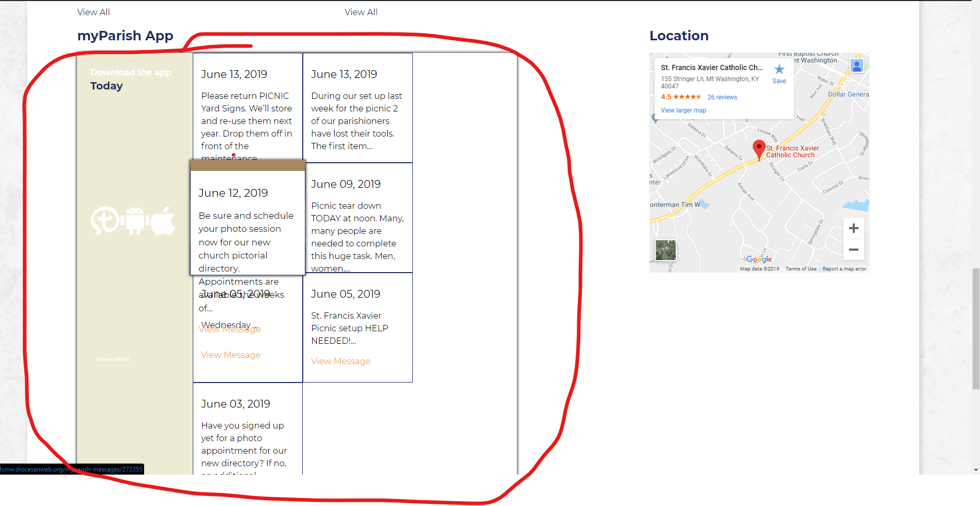The height and width of the screenshot is (506, 980).
Task: Click the Terms of Use map link
Action: pos(800,269)
